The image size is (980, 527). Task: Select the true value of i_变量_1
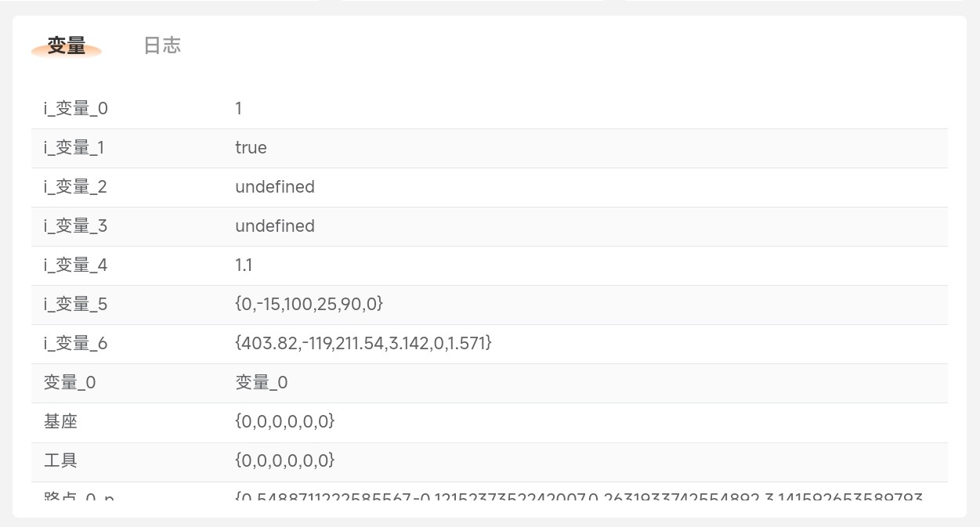pyautogui.click(x=251, y=148)
